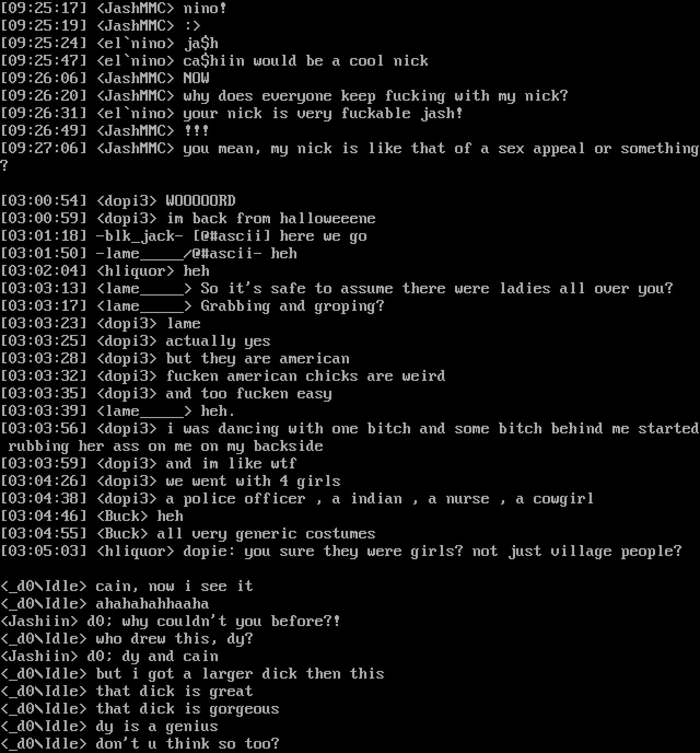Click the word NOW from JashMMC

(196, 78)
